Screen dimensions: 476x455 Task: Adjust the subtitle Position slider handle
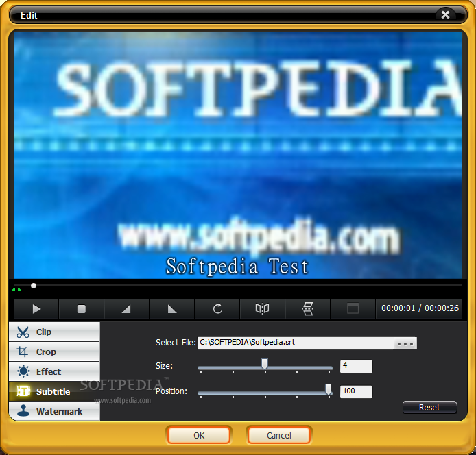coord(329,389)
